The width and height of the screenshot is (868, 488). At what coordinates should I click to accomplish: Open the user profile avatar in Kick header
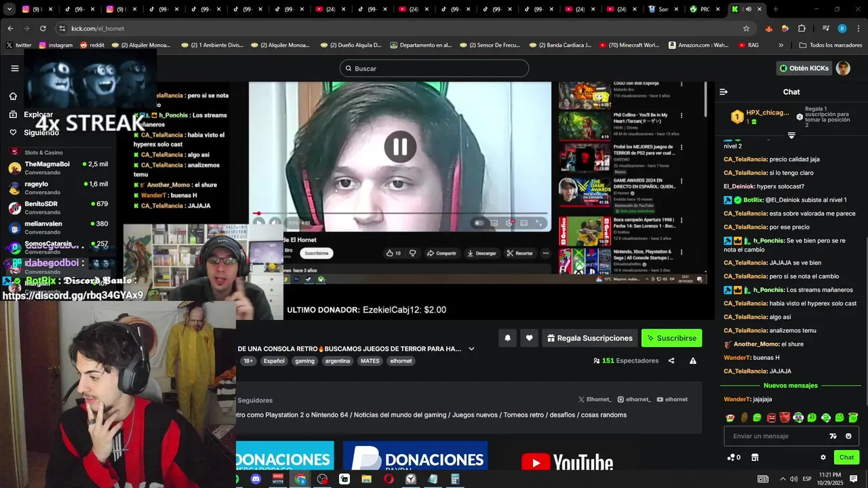pos(843,68)
